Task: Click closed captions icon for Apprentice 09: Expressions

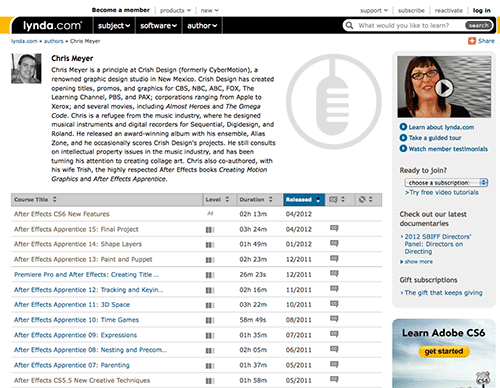Action: (334, 334)
